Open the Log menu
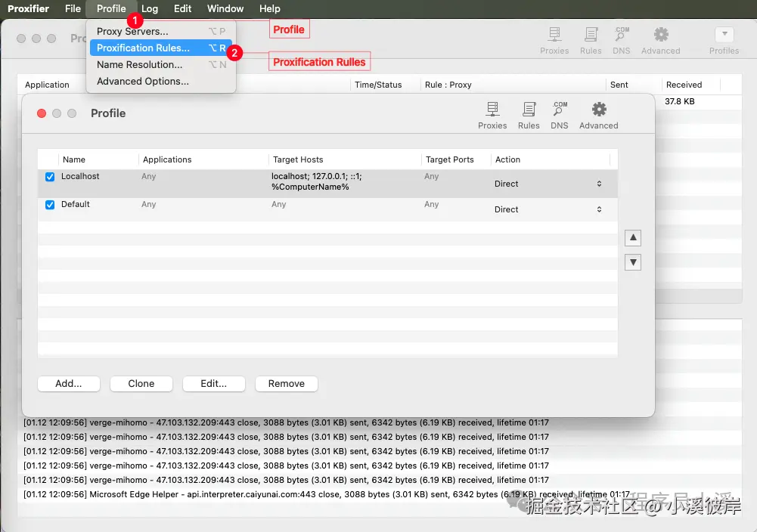757x532 pixels. [x=150, y=8]
